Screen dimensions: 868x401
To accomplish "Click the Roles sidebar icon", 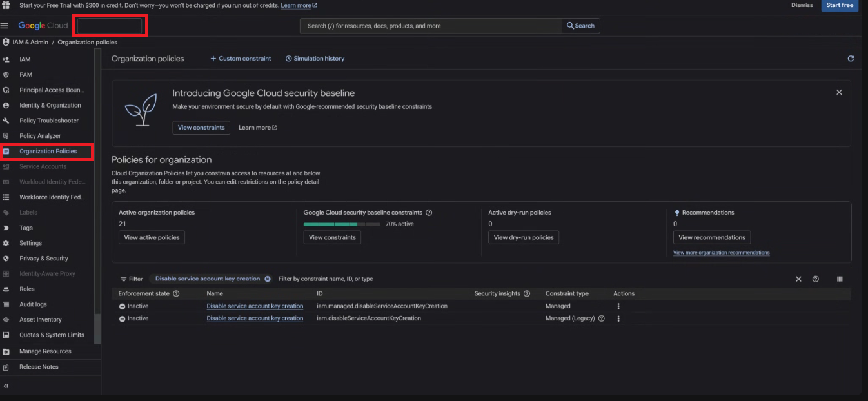I will 6,289.
